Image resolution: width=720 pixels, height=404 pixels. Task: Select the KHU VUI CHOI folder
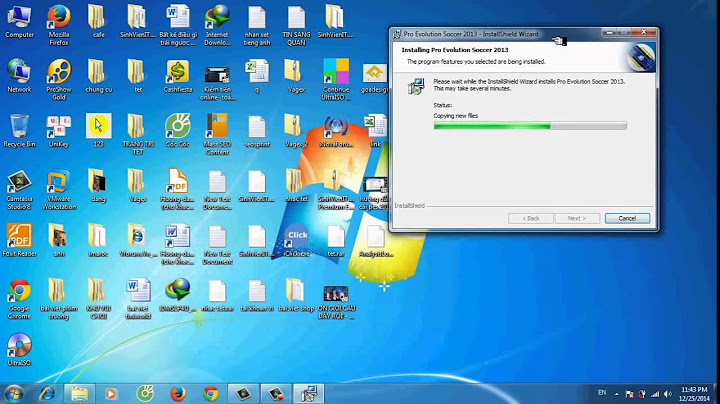98,298
